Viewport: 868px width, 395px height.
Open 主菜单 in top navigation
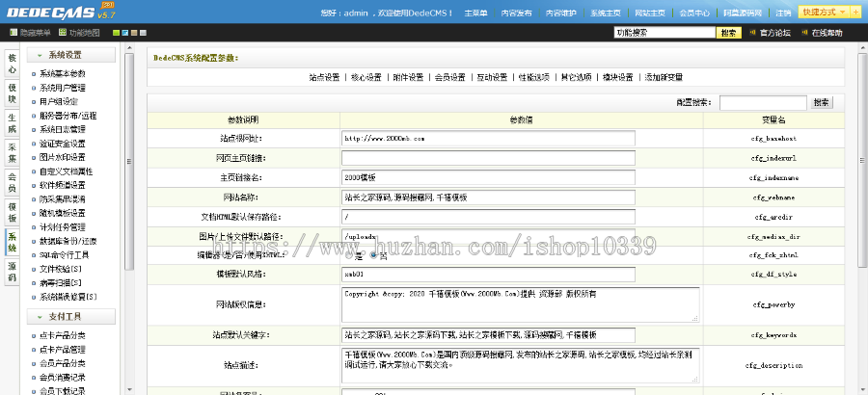476,13
